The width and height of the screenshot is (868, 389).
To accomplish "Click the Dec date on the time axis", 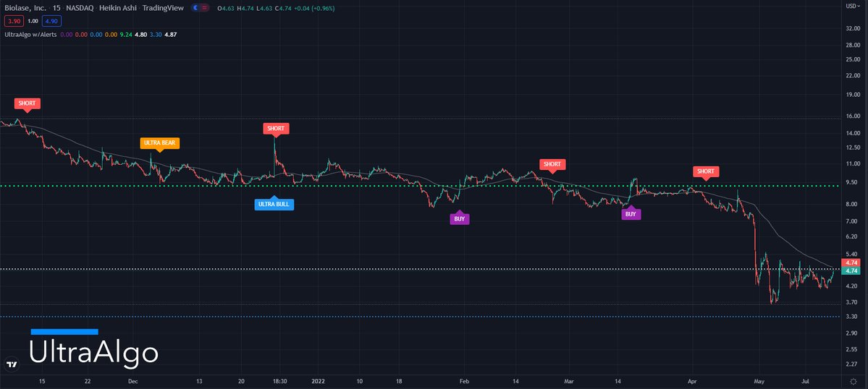I will tap(132, 381).
